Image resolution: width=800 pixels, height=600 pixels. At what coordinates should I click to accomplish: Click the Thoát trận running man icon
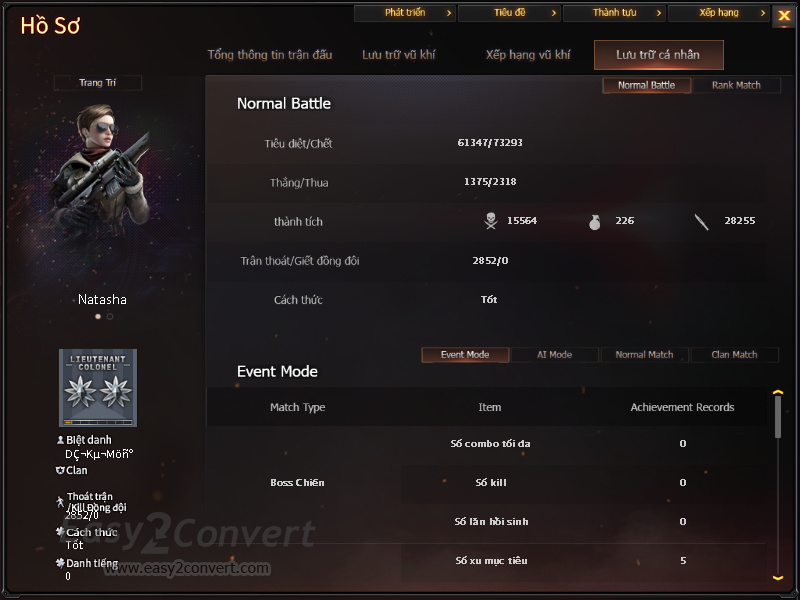tap(60, 502)
